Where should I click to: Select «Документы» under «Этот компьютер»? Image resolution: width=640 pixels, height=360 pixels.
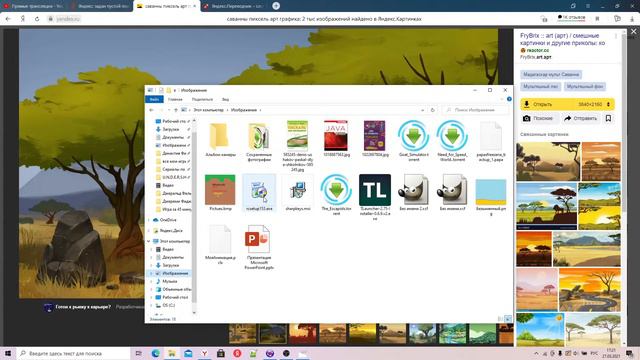[173, 257]
